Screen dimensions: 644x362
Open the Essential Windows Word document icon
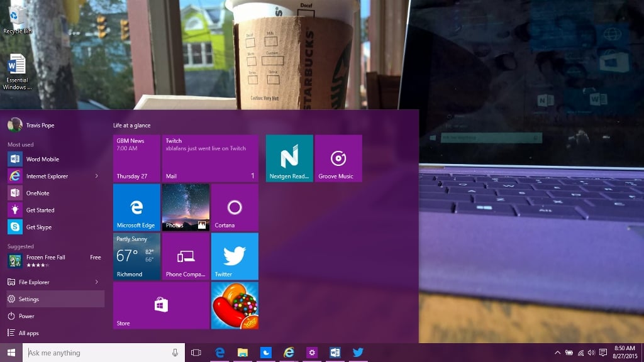17,72
